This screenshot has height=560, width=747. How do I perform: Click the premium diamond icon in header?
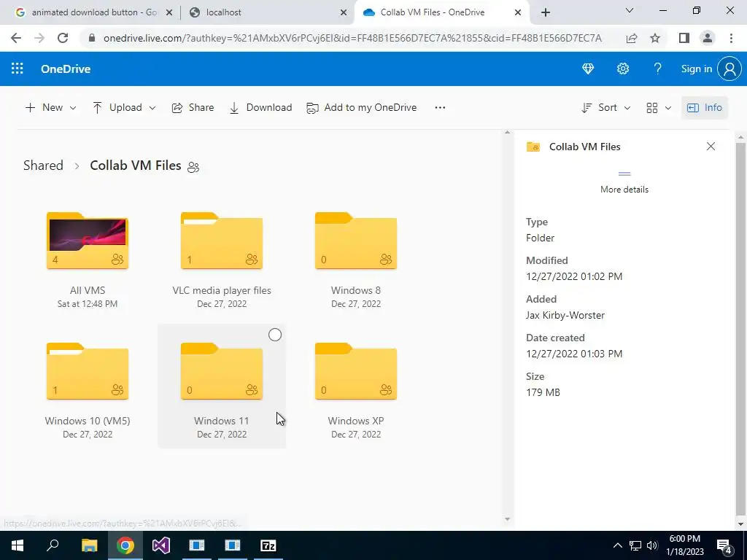[588, 69]
